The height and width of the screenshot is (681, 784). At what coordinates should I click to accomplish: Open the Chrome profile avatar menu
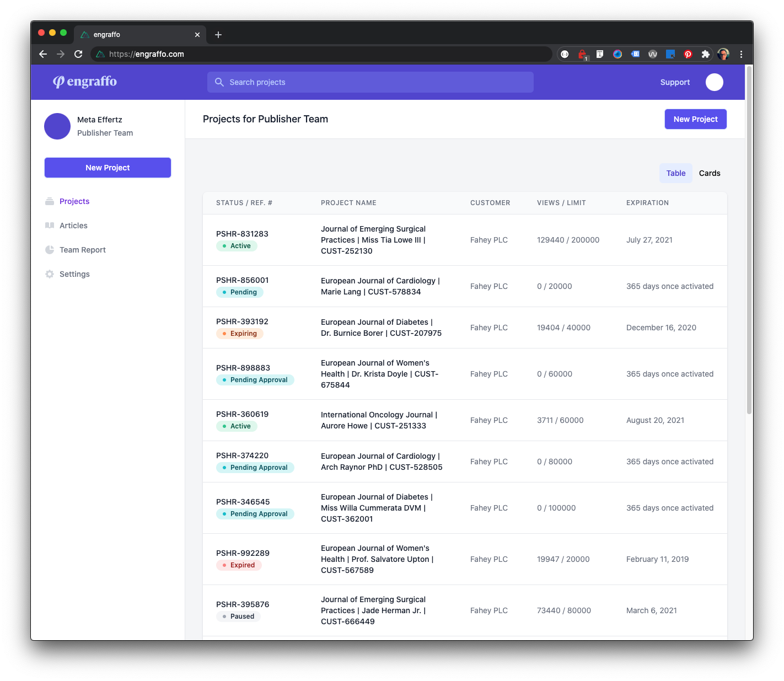pos(724,54)
